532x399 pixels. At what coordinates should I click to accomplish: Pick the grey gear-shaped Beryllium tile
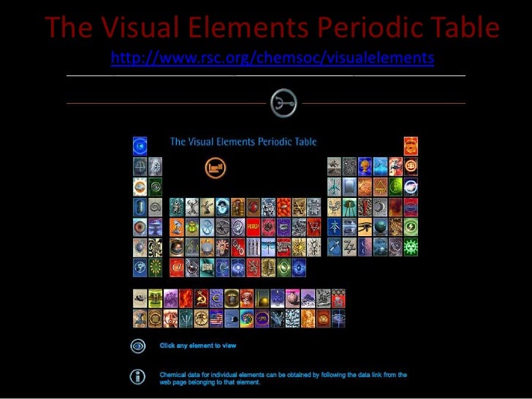click(155, 167)
